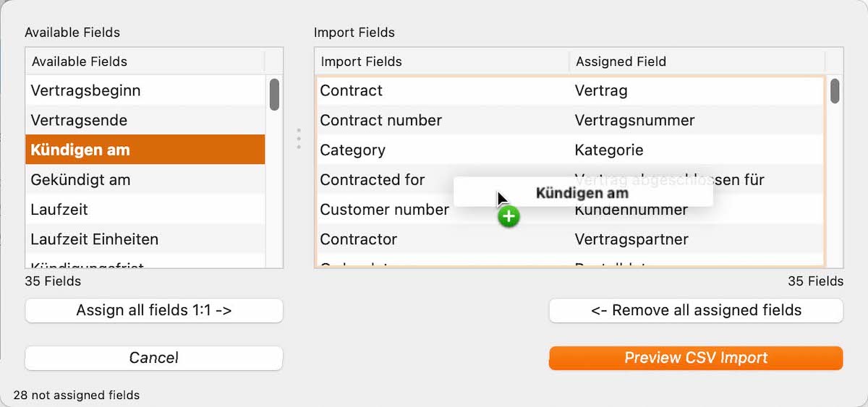
Task: Open Preview CSV Import
Action: click(696, 358)
